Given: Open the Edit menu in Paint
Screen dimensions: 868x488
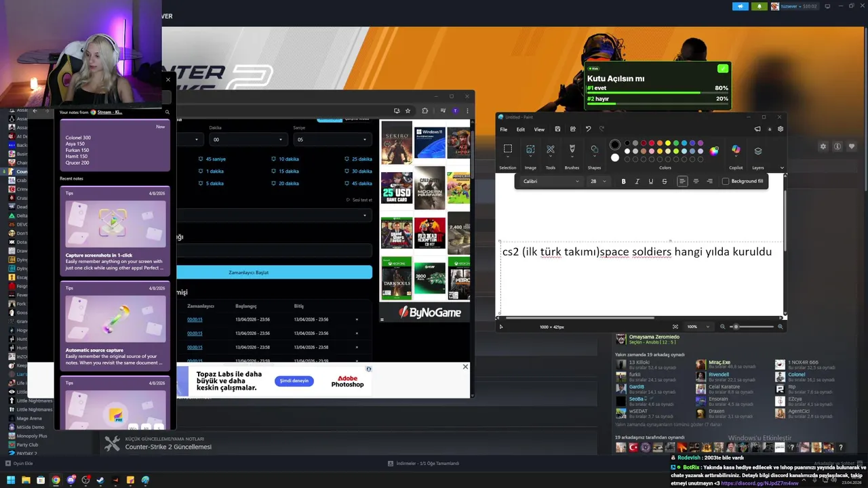Looking at the screenshot, I should pos(521,129).
